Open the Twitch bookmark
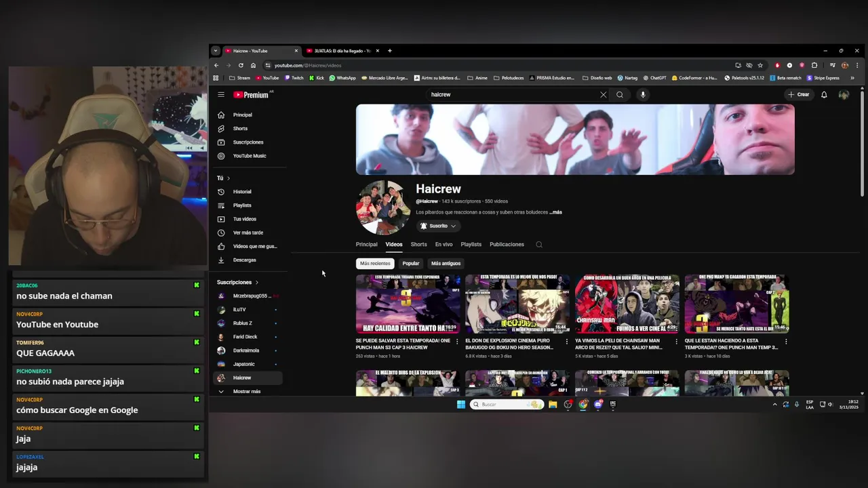 (x=294, y=78)
